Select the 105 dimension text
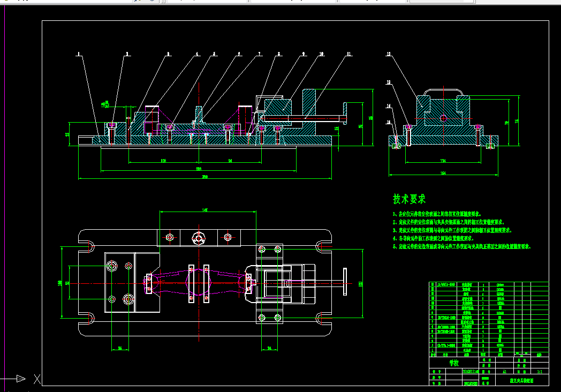561x392 pixels. [x=163, y=161]
